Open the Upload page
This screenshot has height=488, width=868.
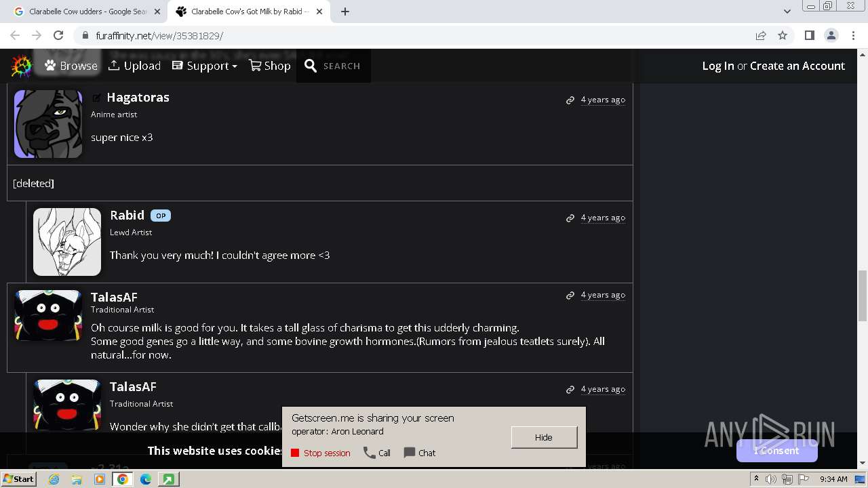[134, 66]
